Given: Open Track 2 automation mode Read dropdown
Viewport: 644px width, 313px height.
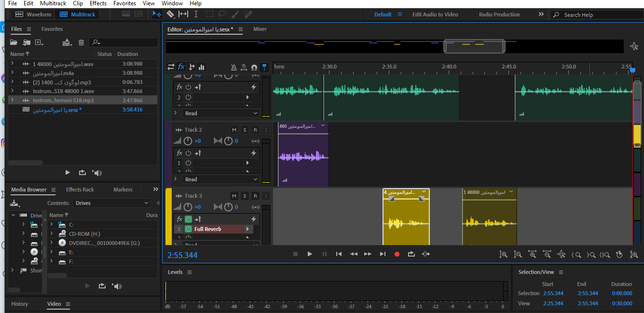Looking at the screenshot, I should point(221,179).
